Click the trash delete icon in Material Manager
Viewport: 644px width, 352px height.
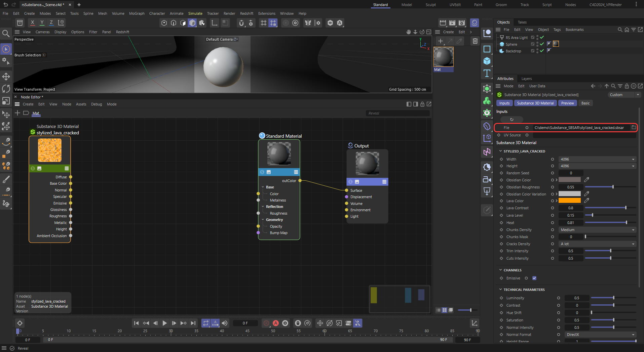coord(475,41)
